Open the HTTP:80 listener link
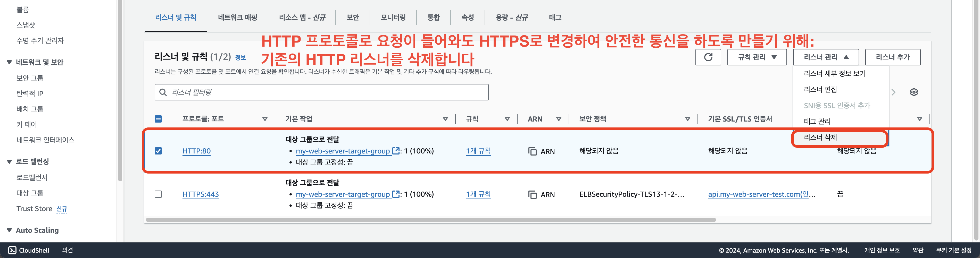Screen dimensions: 980x258 pos(196,151)
